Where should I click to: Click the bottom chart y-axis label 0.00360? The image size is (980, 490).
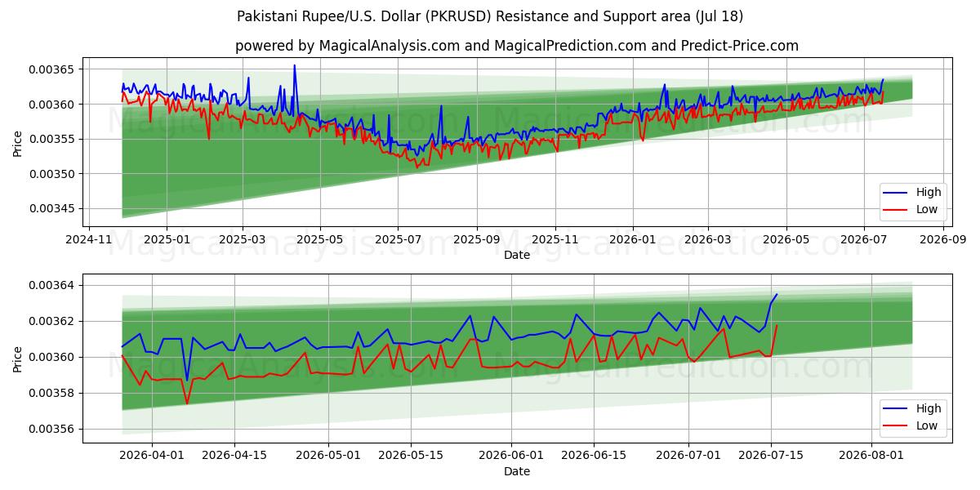pos(53,357)
